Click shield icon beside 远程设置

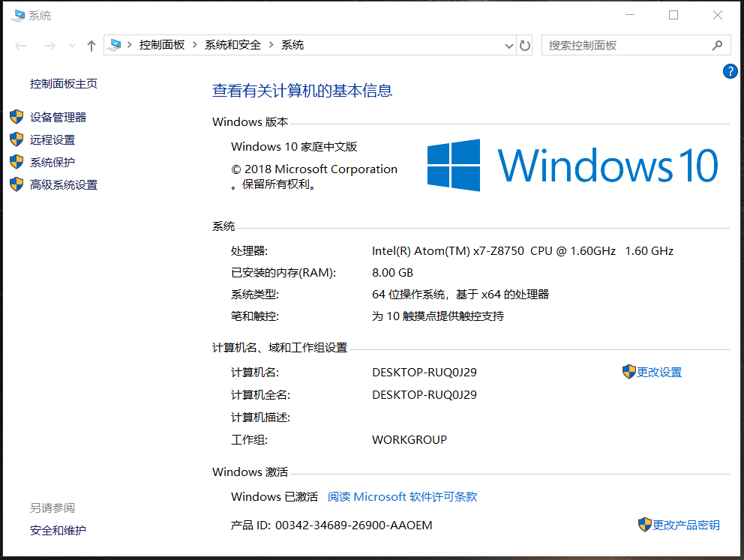click(x=16, y=139)
